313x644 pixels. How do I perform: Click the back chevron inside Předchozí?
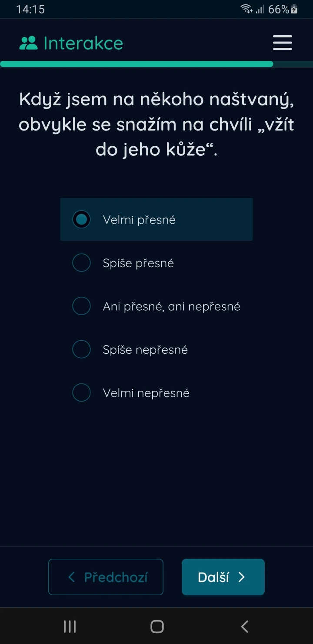pyautogui.click(x=71, y=577)
